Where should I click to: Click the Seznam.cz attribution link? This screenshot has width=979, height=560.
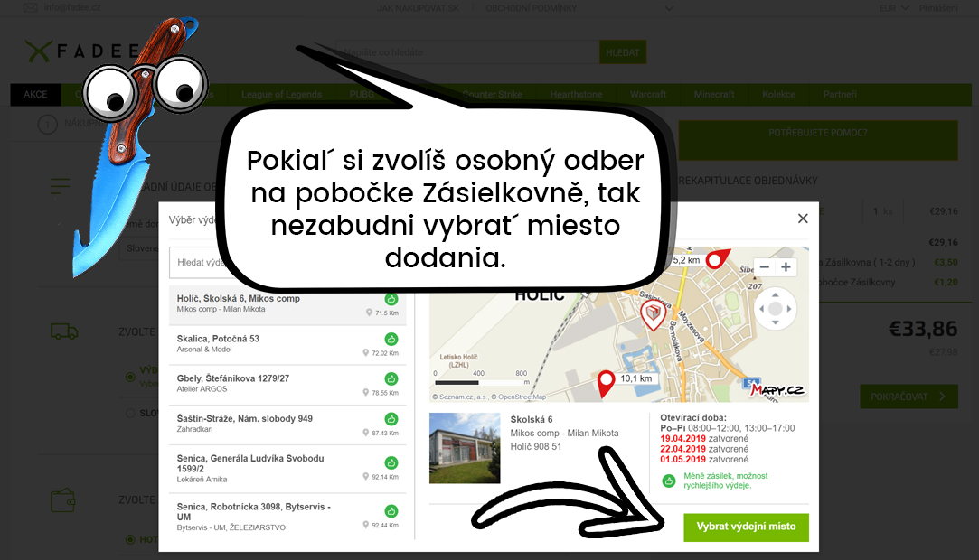click(463, 397)
